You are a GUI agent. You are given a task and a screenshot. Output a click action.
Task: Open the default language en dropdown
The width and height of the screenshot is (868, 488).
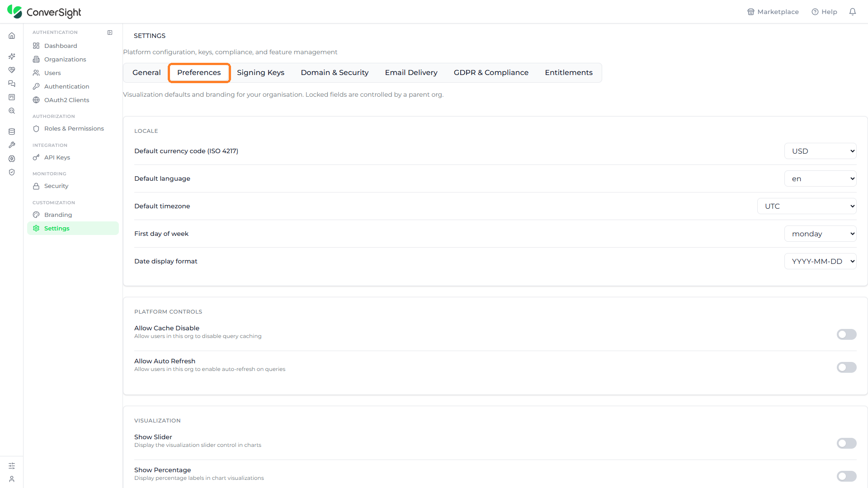click(x=820, y=179)
